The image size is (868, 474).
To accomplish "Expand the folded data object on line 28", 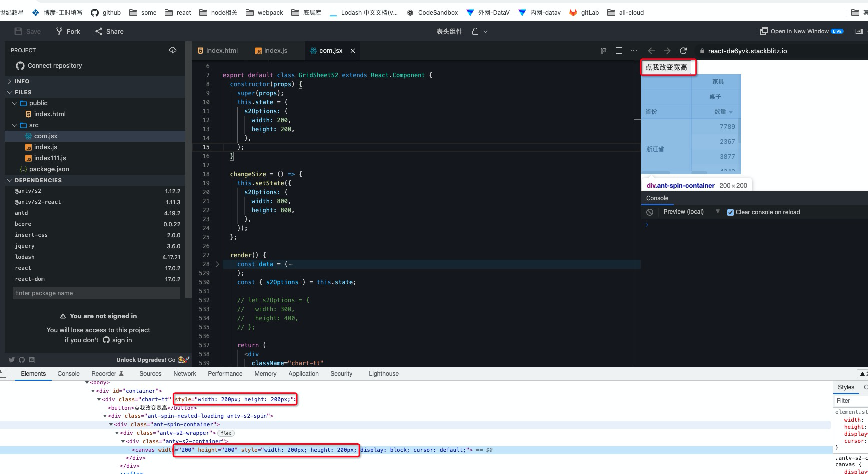I will pos(217,264).
